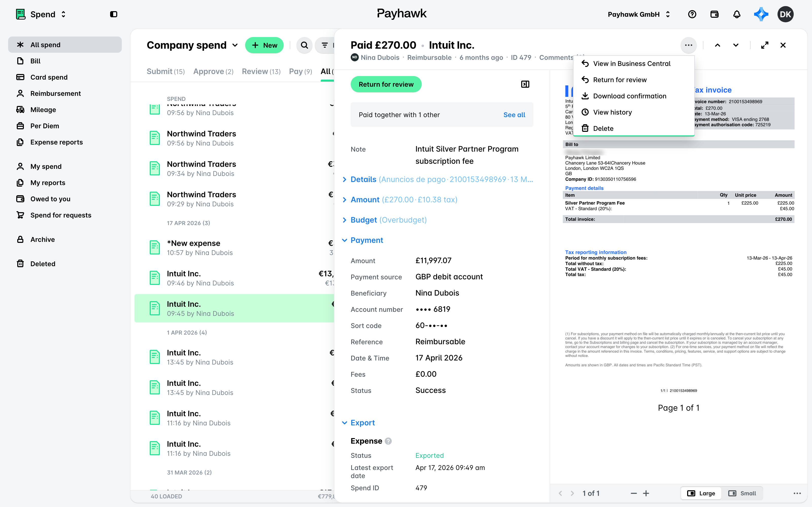
Task: Open See all paid-together expenses
Action: tap(514, 115)
